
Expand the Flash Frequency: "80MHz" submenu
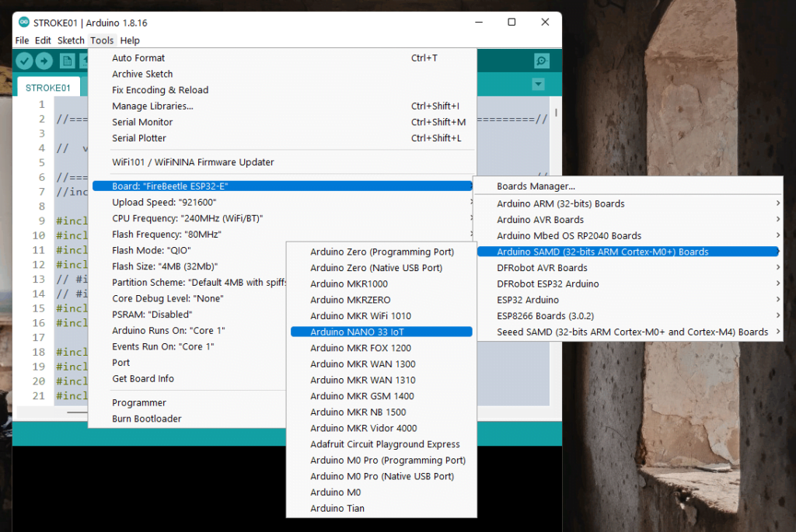tap(283, 235)
